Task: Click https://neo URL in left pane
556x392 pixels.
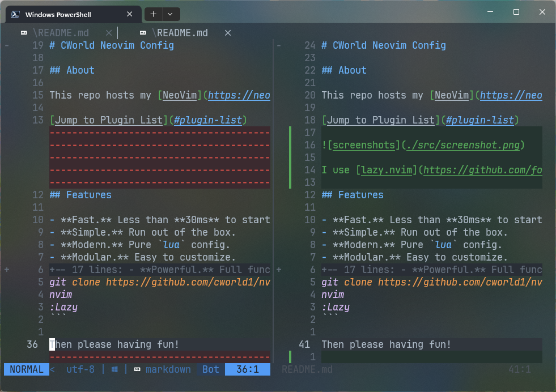Action: click(x=239, y=95)
